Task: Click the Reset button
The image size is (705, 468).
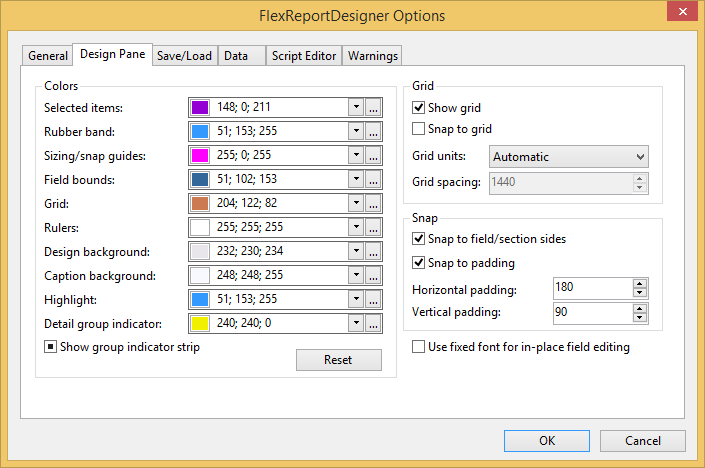Action: 338,360
